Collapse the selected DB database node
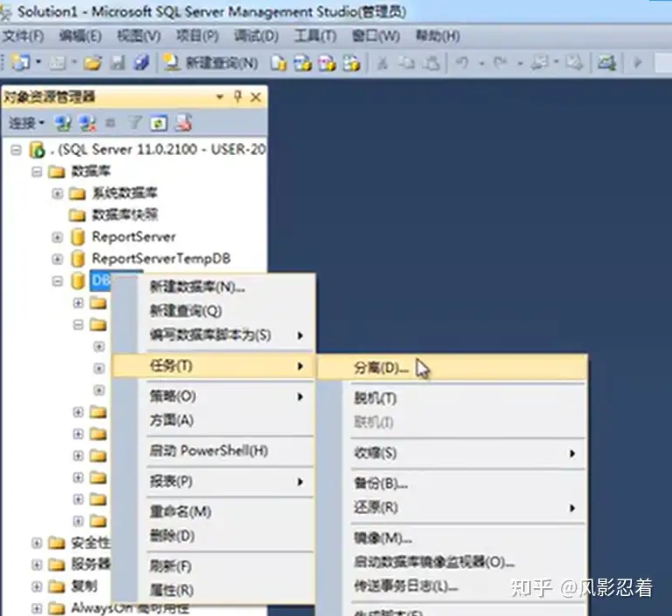The image size is (672, 616). (x=57, y=281)
